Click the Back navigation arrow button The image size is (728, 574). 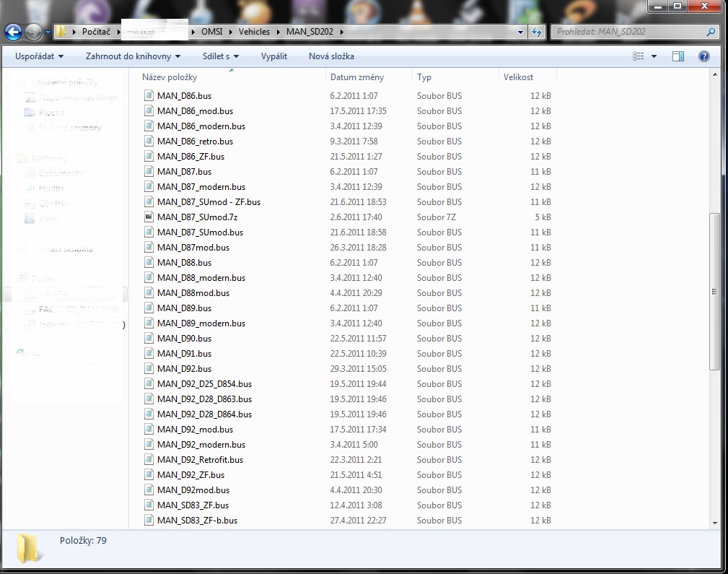click(13, 32)
